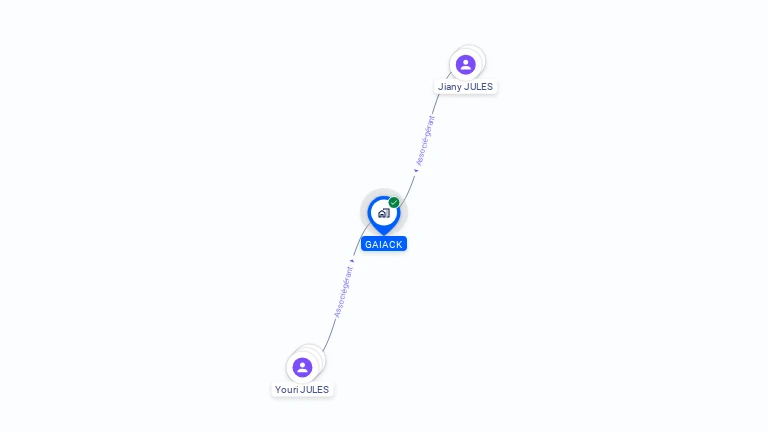Select the Jiany JULES purple person icon
The width and height of the screenshot is (768, 432).
click(x=465, y=65)
